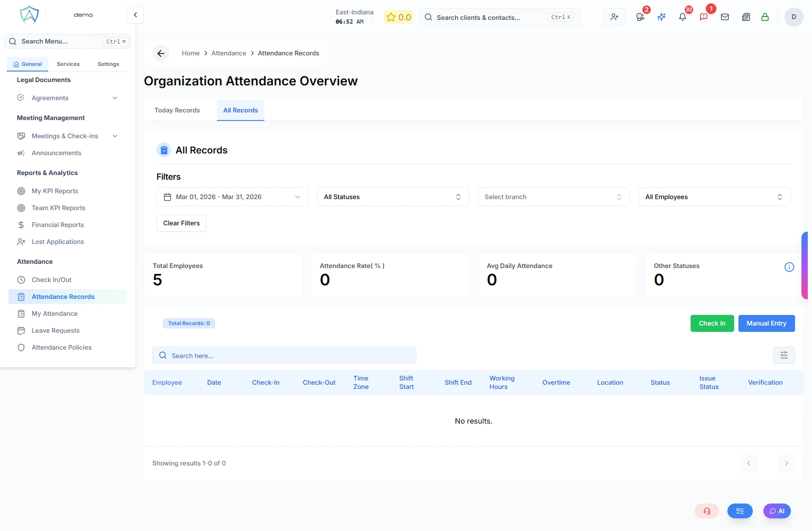Collapse the sidebar with chevron button
812x531 pixels.
coord(135,15)
